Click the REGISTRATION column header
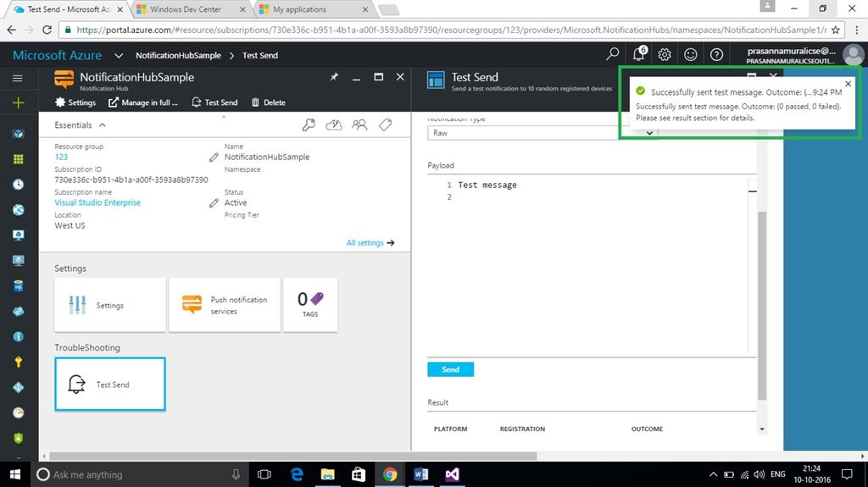Viewport: 868px width, 487px height. click(x=522, y=429)
